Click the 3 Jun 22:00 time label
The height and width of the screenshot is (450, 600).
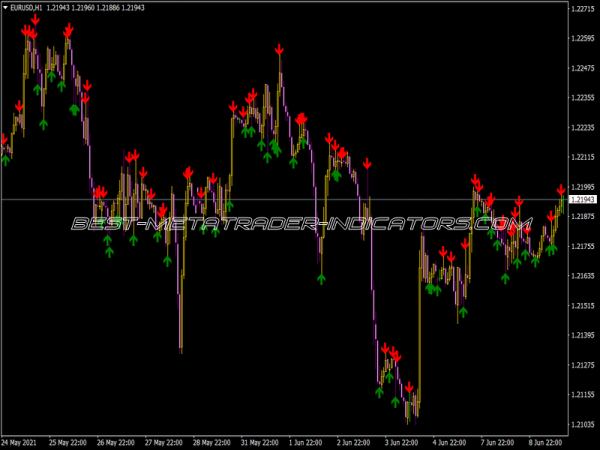(407, 441)
